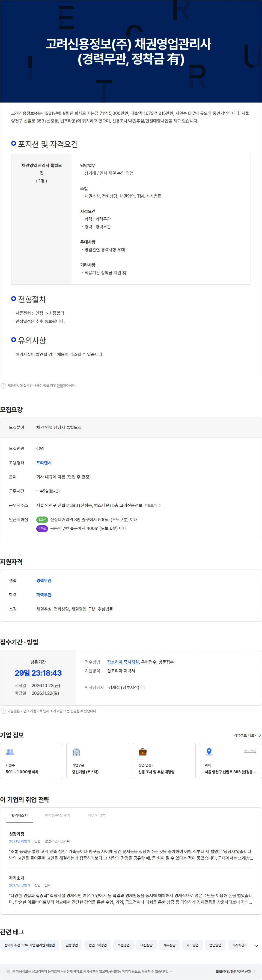The width and height of the screenshot is (262, 980).
Task: Click the 프리랜서 employment type link
Action: point(44,463)
